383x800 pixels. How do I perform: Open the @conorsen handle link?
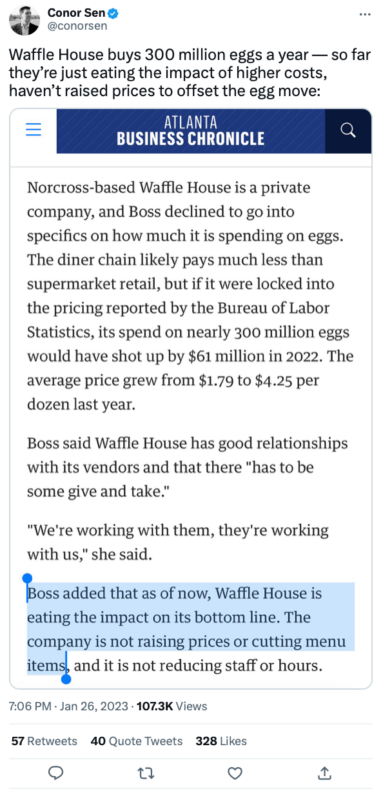78,26
